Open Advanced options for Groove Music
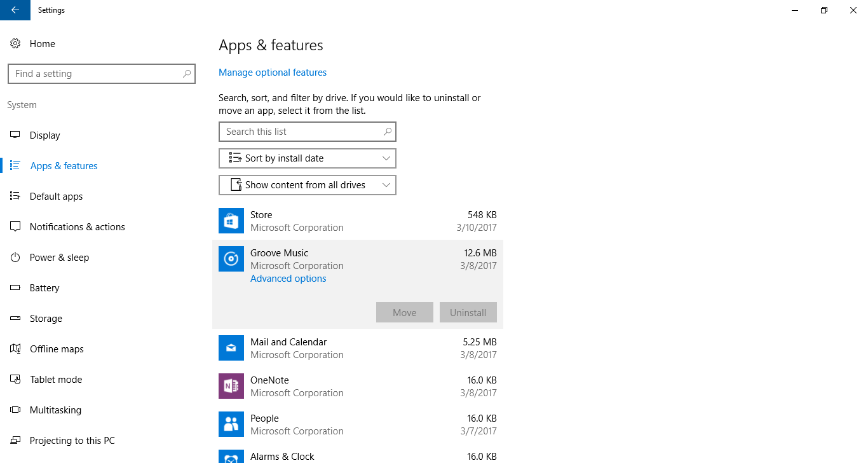This screenshot has width=868, height=463. point(288,279)
